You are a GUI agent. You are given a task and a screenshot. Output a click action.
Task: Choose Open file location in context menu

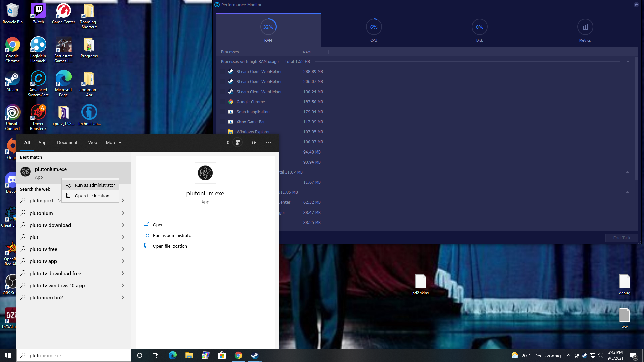click(x=90, y=196)
